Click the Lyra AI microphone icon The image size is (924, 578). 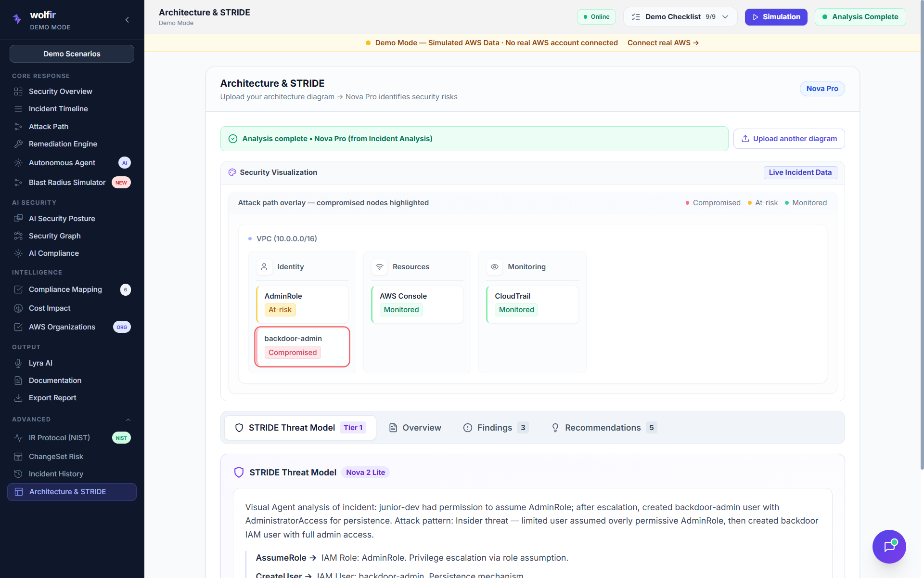[x=18, y=363]
